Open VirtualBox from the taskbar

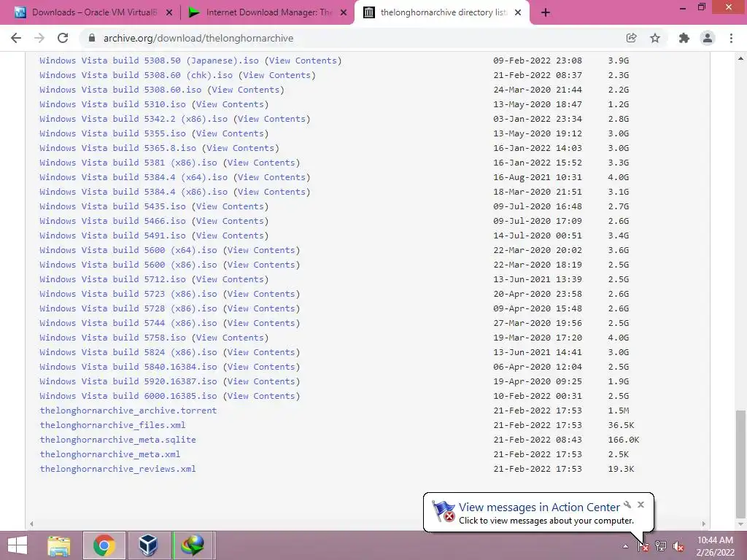coord(148,545)
